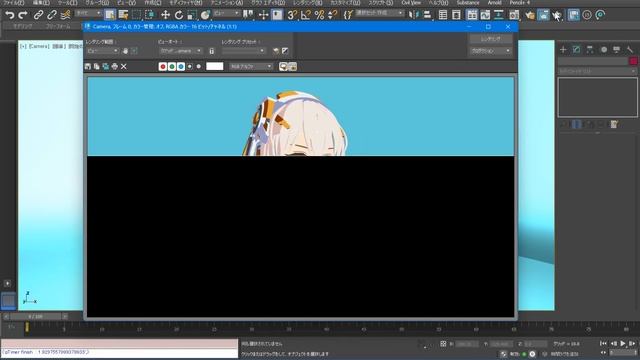Open the Arnold menu
The width and height of the screenshot is (640, 360).
[x=494, y=2]
